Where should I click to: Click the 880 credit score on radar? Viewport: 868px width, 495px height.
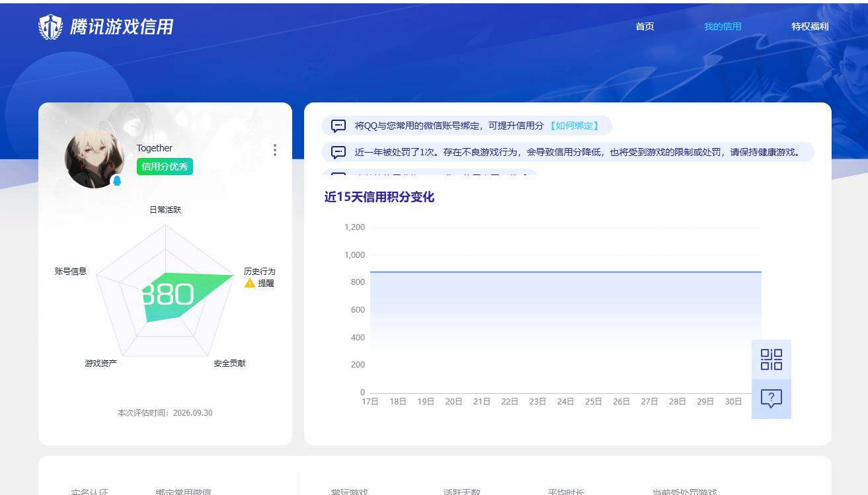pos(168,295)
